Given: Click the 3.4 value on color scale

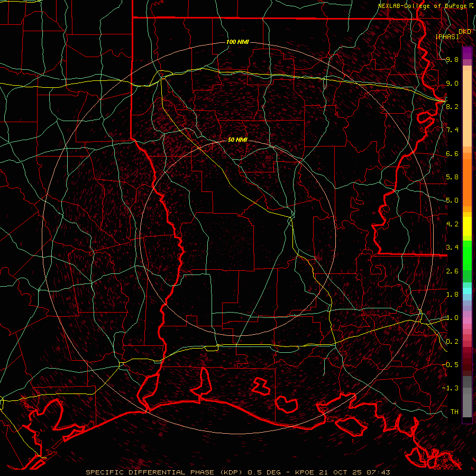Looking at the screenshot, I should tap(452, 248).
